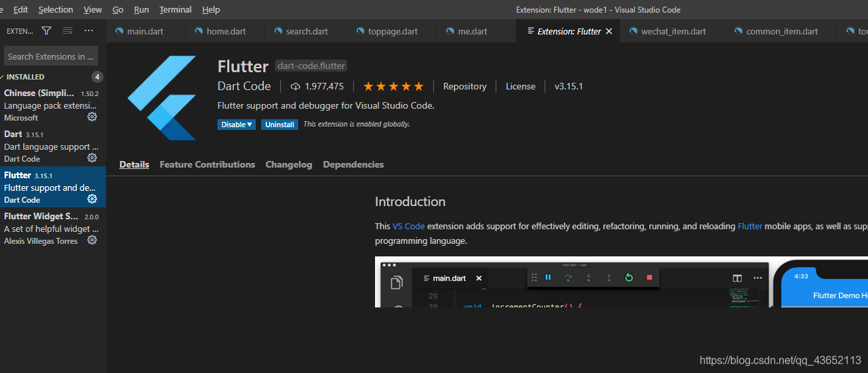Viewport: 868px width, 373px height.
Task: Open the Go menu
Action: (x=118, y=9)
